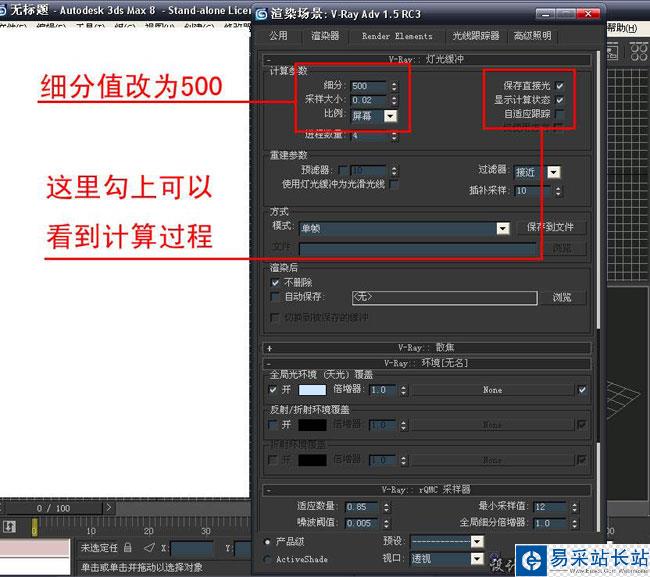Click the 最小采样值 field showing 12

[x=550, y=507]
